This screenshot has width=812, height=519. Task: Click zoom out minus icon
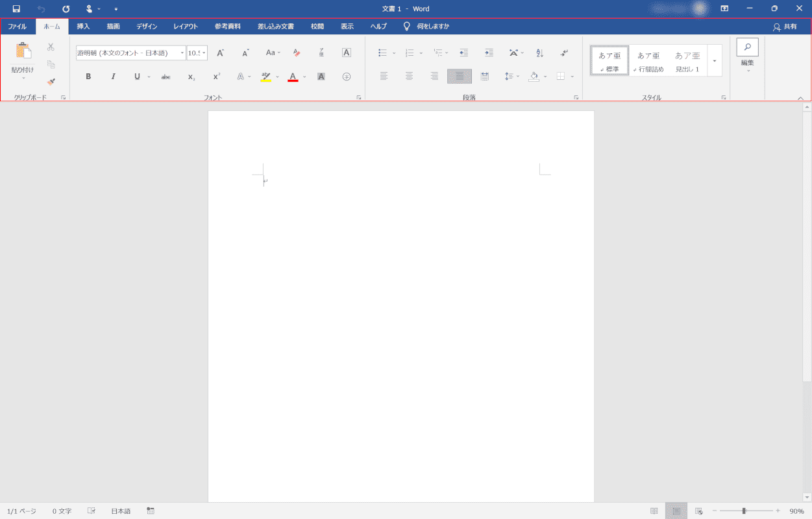(x=715, y=511)
